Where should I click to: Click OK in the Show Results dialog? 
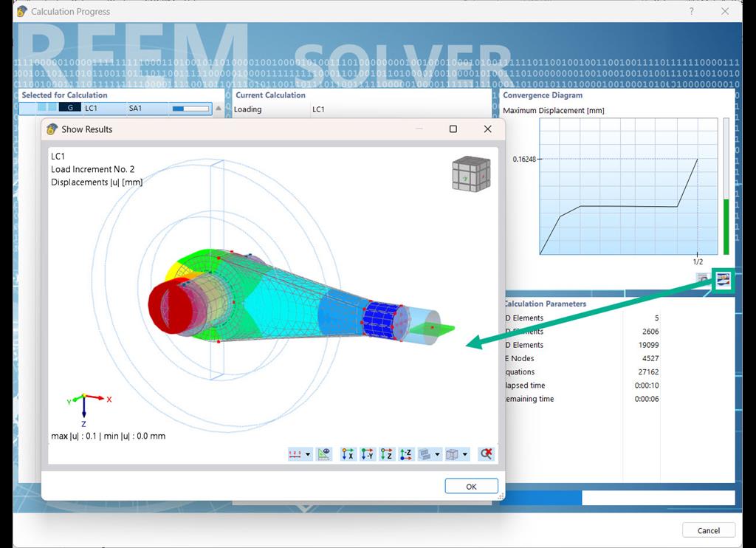471,486
